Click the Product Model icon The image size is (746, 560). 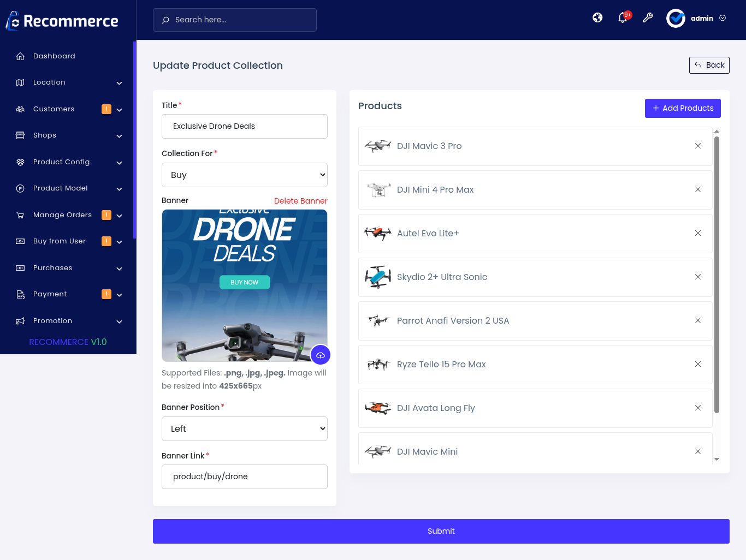tap(20, 188)
